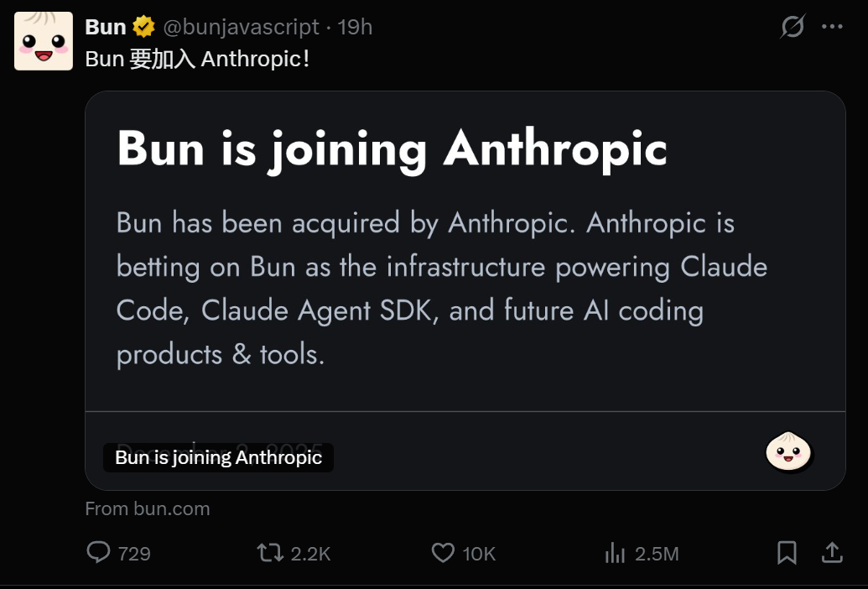Click the reply speech bubble icon

[x=99, y=553]
